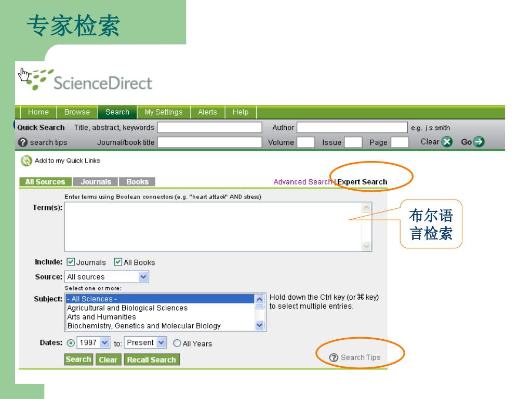Select "Biochemistry, Genetics and Molecular Biology" subject
Viewport: 532px width, 399px height.
[160, 326]
